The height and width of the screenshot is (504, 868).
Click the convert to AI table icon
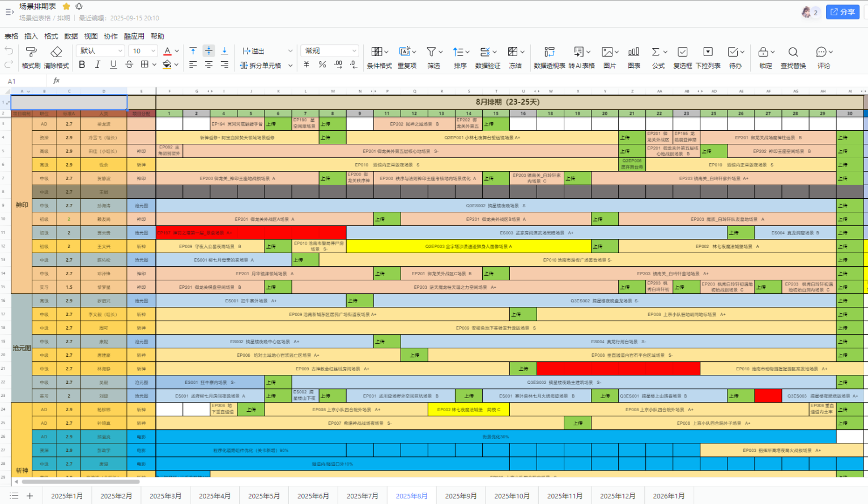(578, 52)
